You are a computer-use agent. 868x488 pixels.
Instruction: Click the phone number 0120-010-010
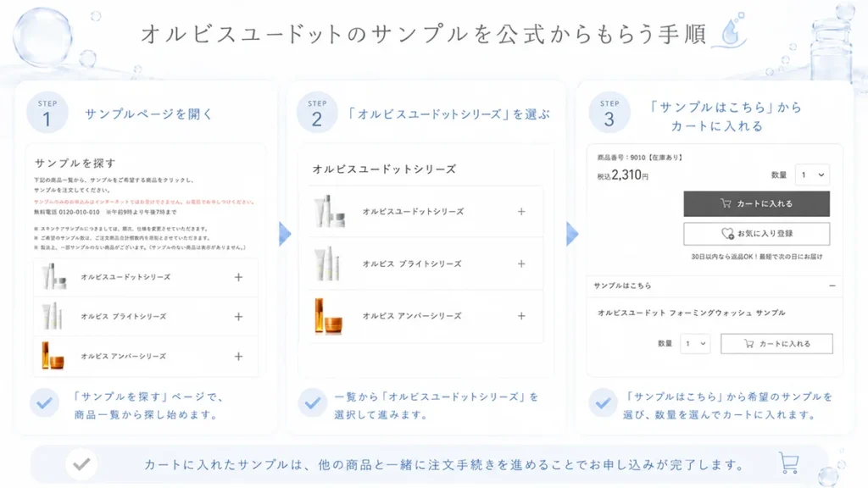pyautogui.click(x=79, y=212)
